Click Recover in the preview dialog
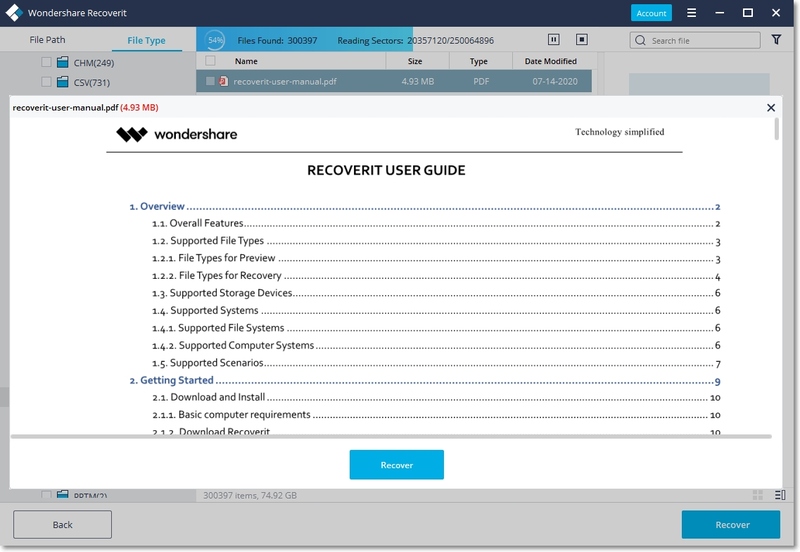This screenshot has width=800, height=552. (x=396, y=465)
